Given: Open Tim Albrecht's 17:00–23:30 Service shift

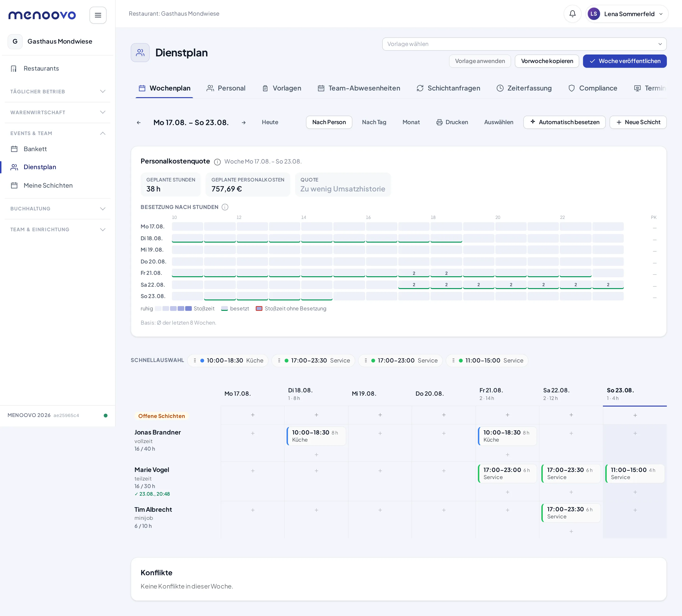Looking at the screenshot, I should pos(571,513).
